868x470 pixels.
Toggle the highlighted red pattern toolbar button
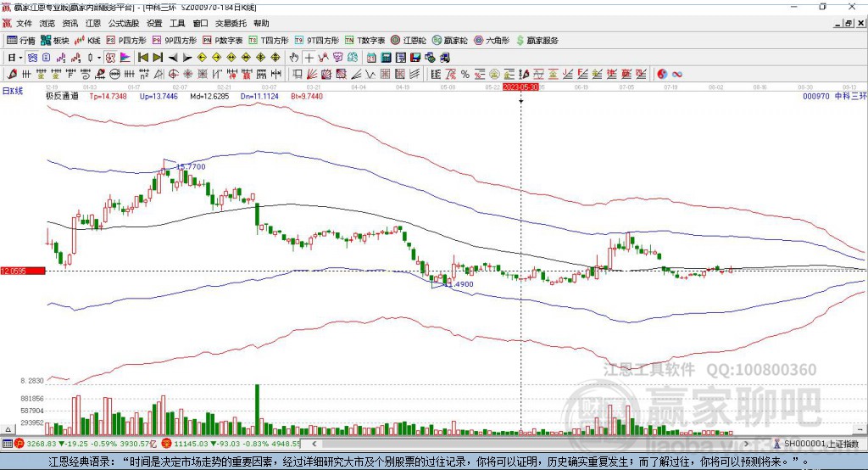tap(111, 58)
